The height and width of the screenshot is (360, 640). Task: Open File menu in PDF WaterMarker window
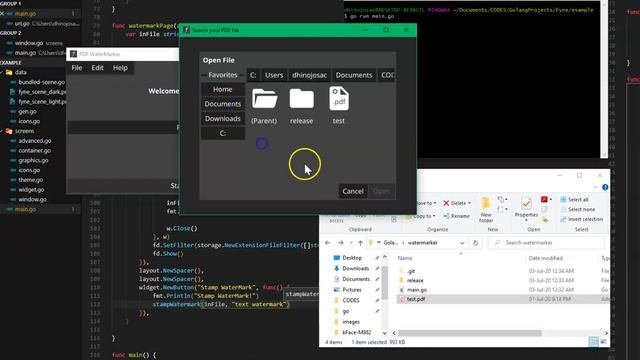click(x=77, y=68)
